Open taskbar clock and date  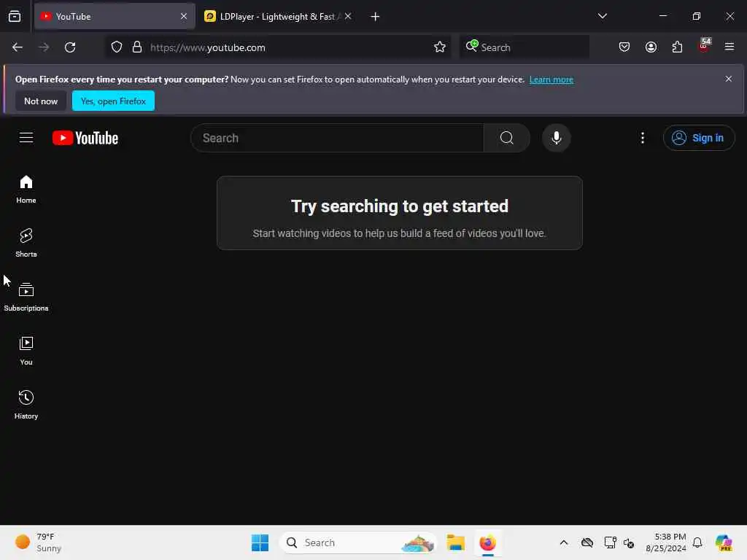[665, 542]
